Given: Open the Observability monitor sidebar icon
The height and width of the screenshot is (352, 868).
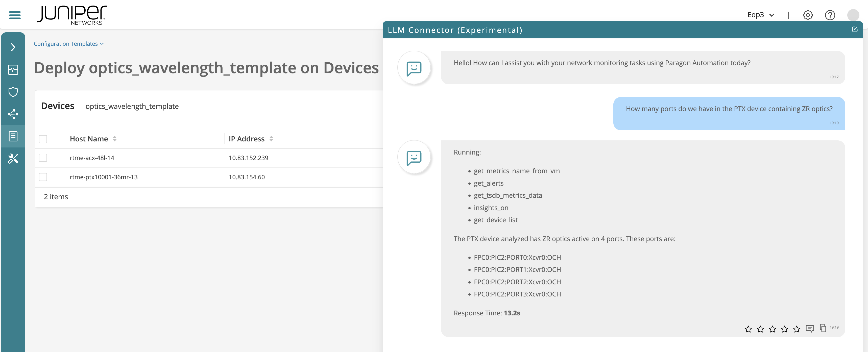Looking at the screenshot, I should click(13, 70).
